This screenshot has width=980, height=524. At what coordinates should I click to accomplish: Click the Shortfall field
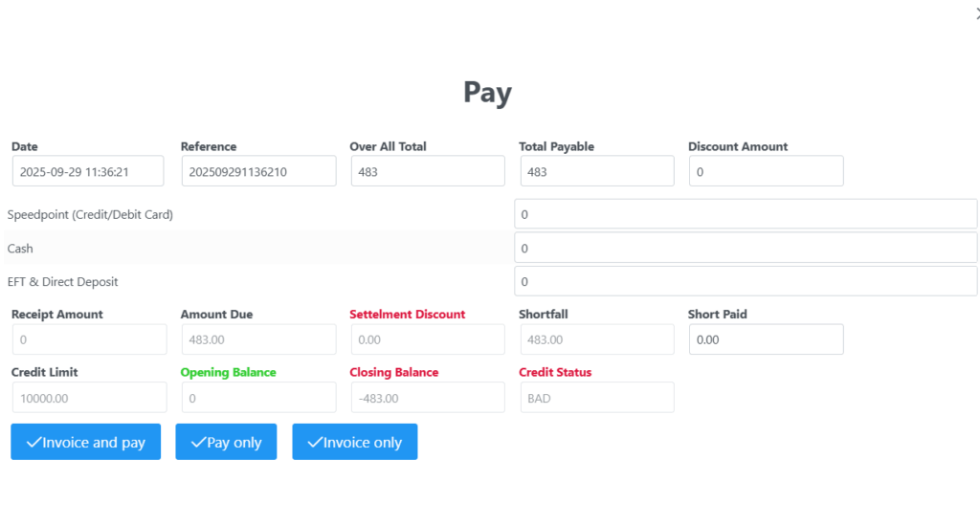596,339
